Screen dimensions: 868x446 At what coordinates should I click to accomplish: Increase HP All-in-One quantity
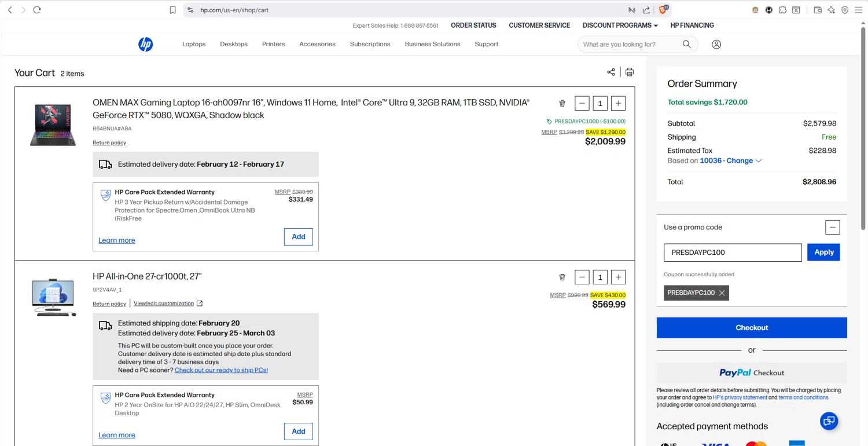click(618, 277)
